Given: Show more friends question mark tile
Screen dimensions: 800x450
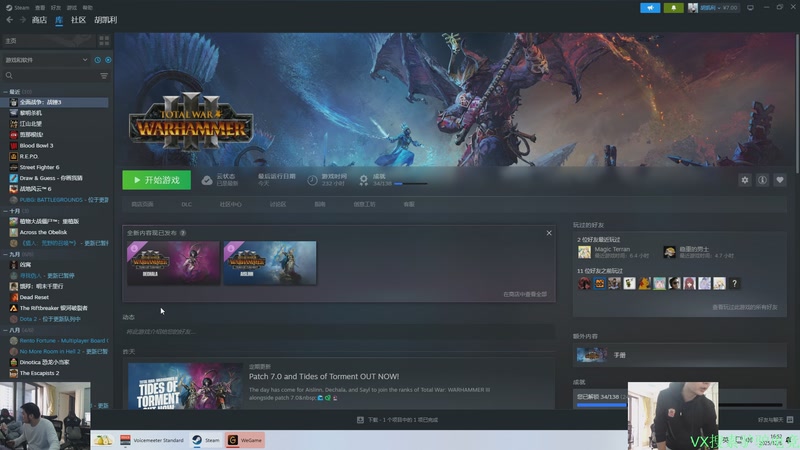Looking at the screenshot, I should [x=734, y=284].
